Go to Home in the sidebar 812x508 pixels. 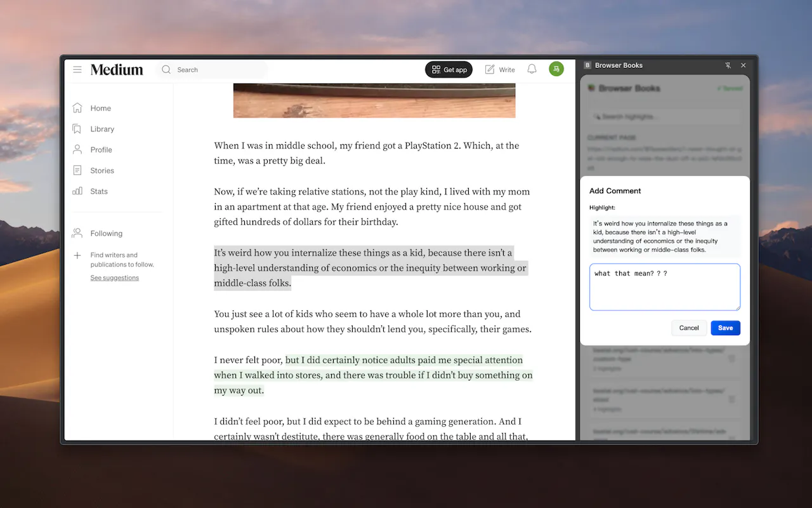pyautogui.click(x=92, y=108)
